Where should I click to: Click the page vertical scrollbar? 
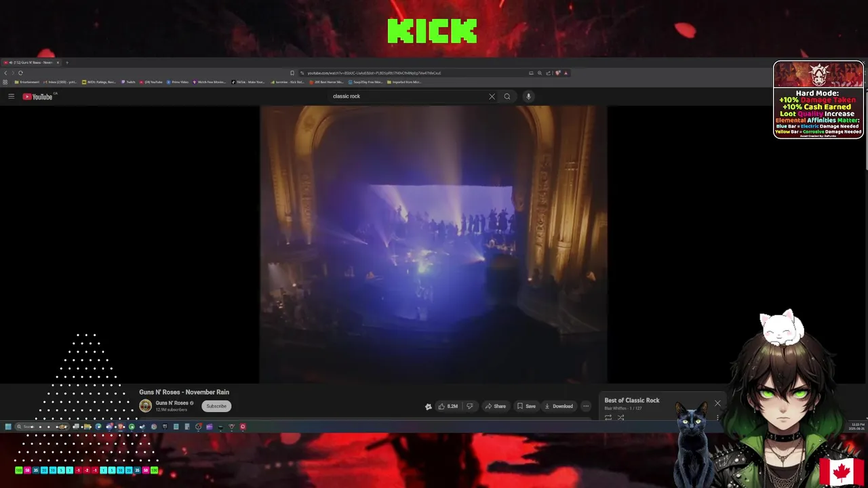[865, 129]
